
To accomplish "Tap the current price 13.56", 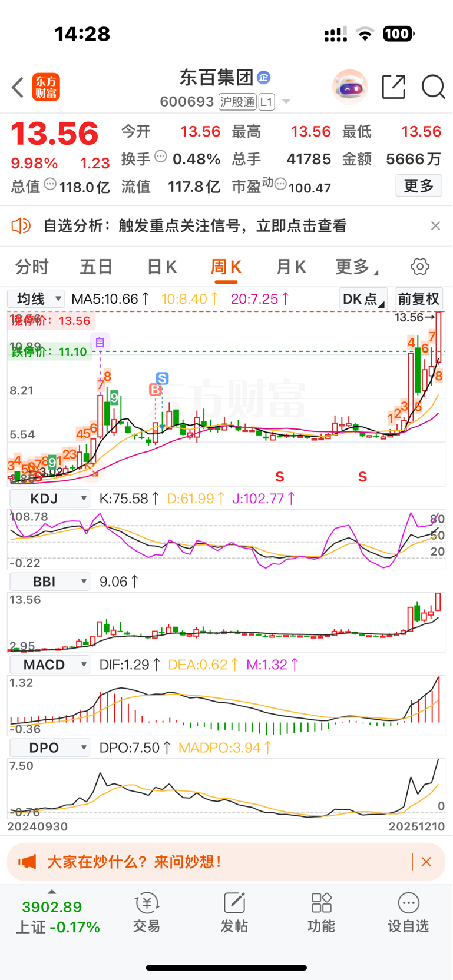I will click(x=55, y=134).
